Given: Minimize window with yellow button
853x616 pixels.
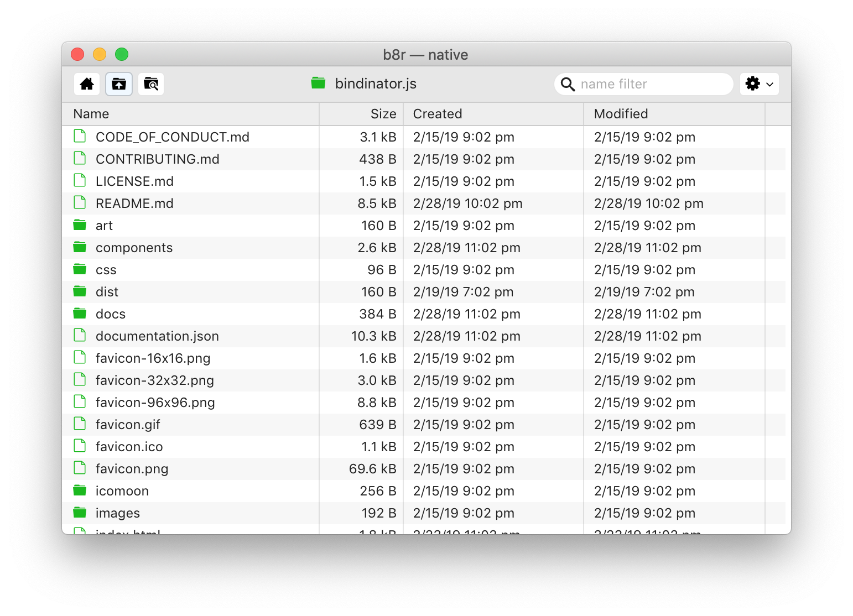Looking at the screenshot, I should pos(100,54).
